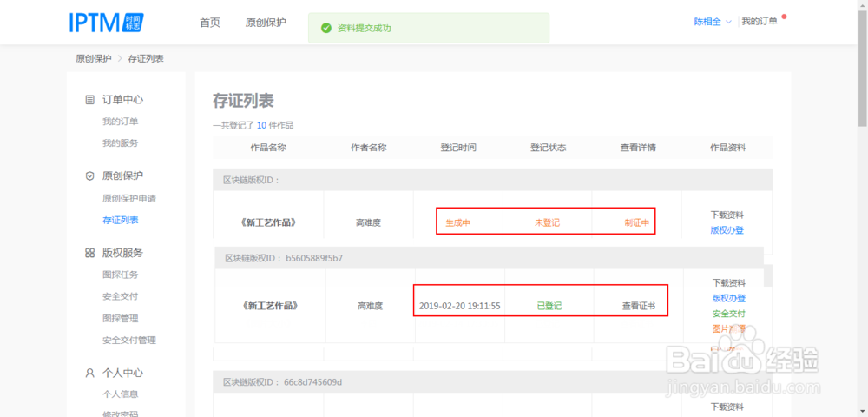The width and height of the screenshot is (868, 417).
Task: Click green 安全交付 link in second row
Action: pyautogui.click(x=728, y=314)
